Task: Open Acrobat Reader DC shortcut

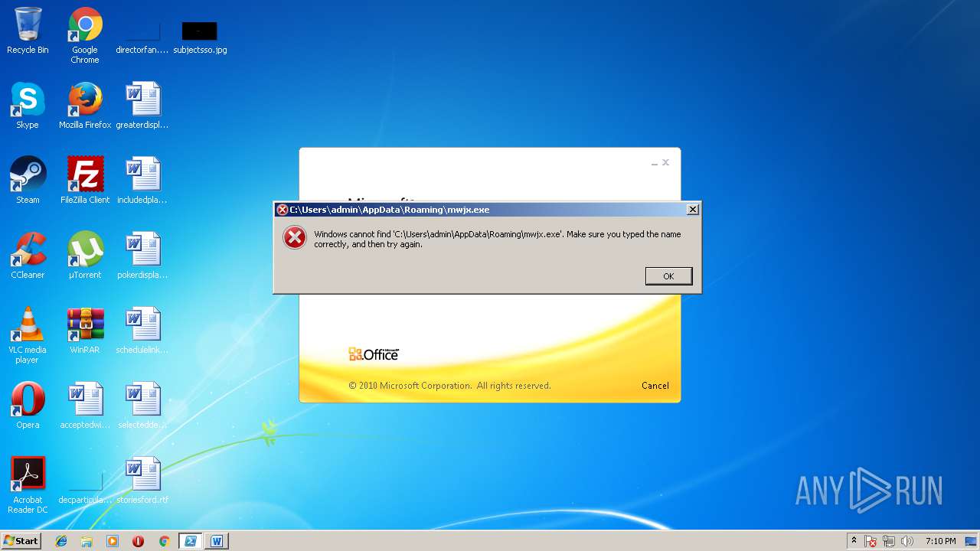Action: pos(28,485)
